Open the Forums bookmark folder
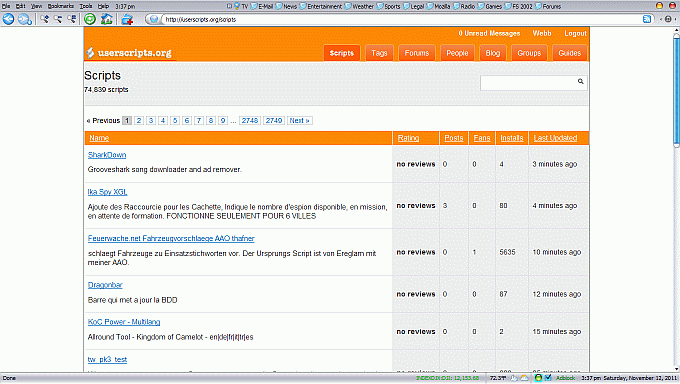The image size is (680, 384). pyautogui.click(x=548, y=6)
